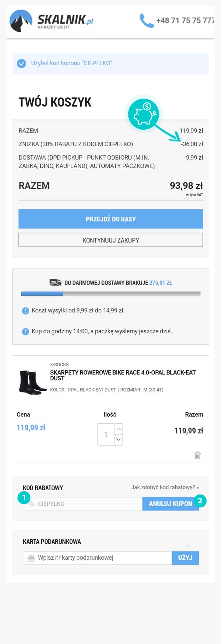The image size is (221, 644).
Task: Tap the phone handset icon
Action: pyautogui.click(x=146, y=21)
